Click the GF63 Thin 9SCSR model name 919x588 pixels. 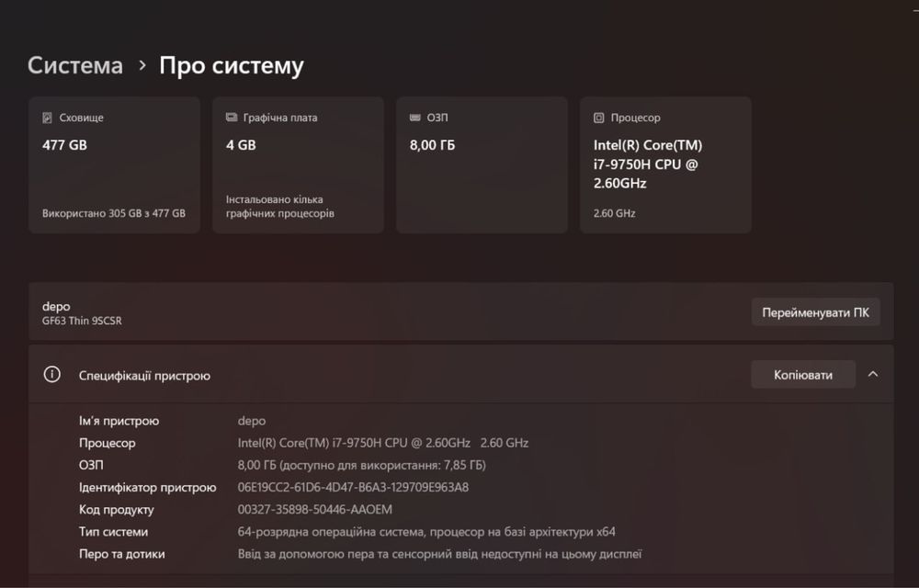[82, 321]
